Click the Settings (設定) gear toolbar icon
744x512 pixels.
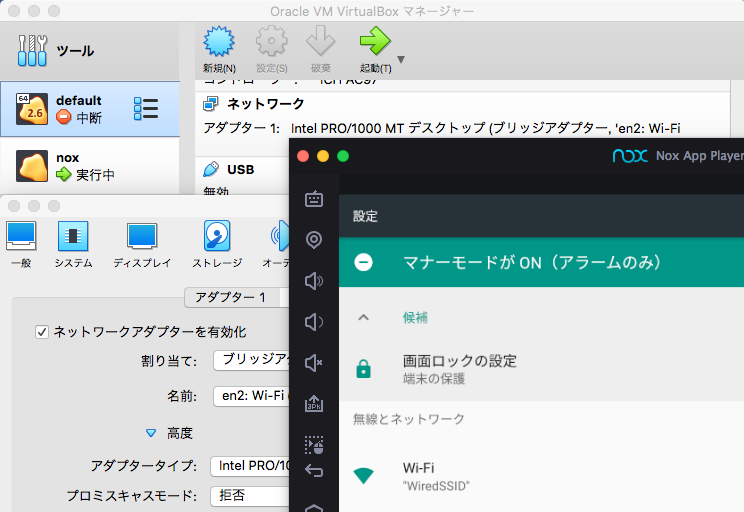[271, 41]
